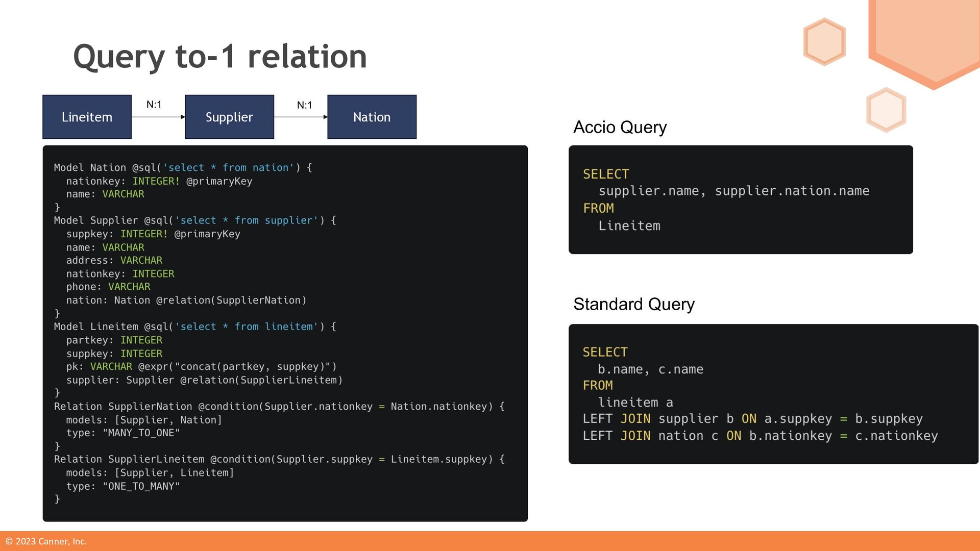Click the Model Lineitem definition line
Screen dimensions: 980x551
tap(194, 327)
